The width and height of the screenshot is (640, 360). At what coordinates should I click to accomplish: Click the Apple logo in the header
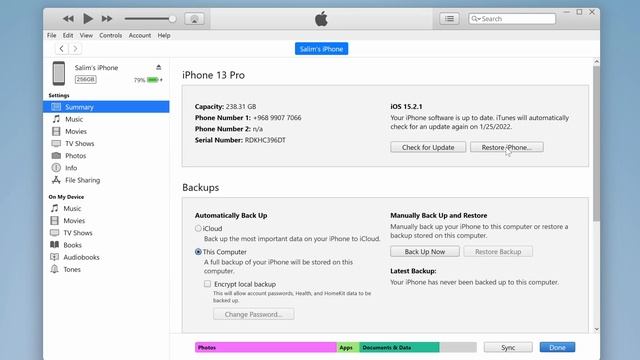321,19
